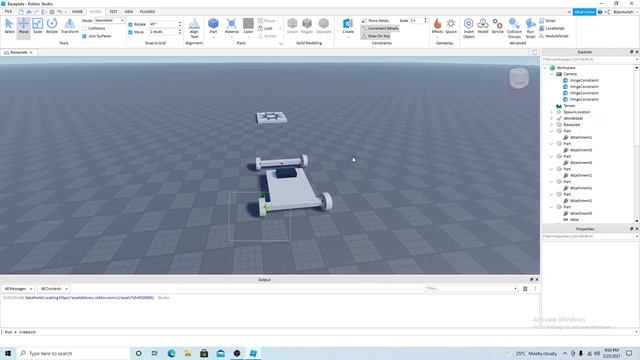Screen dimensions: 640x360
Task: Choose the Scale tool
Action: pos(38,27)
